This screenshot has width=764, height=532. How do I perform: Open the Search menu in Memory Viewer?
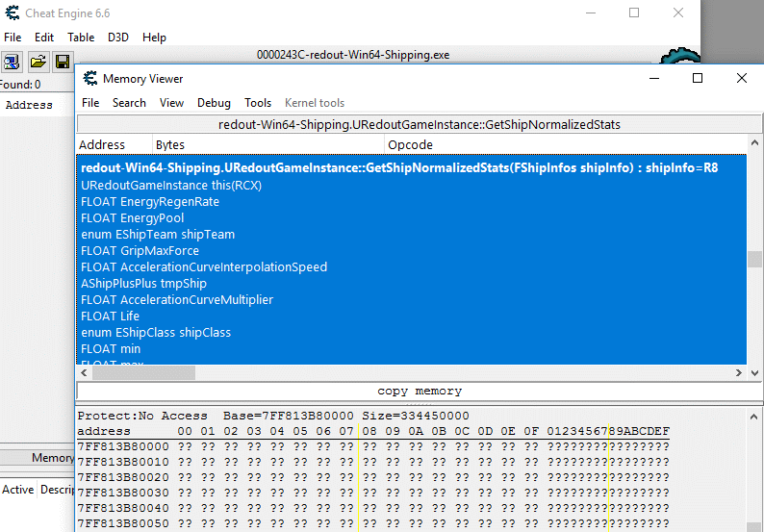(129, 103)
